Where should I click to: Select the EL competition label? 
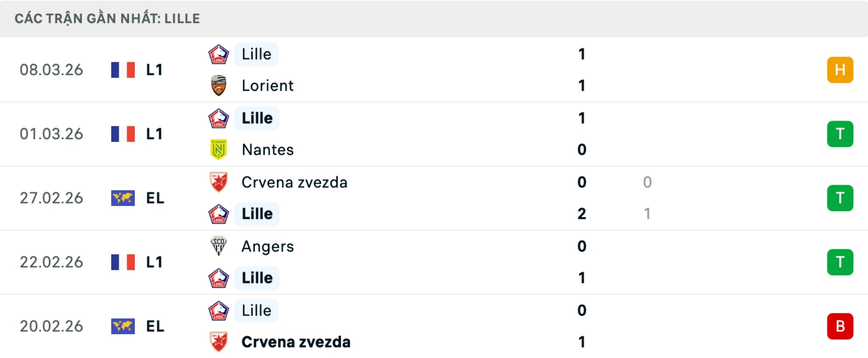[x=156, y=198]
